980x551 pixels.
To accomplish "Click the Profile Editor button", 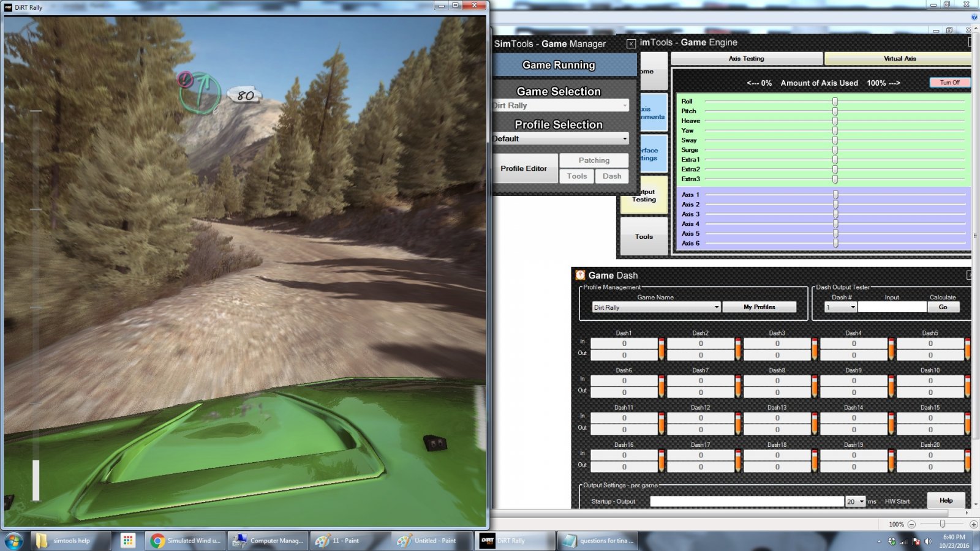I will click(524, 168).
